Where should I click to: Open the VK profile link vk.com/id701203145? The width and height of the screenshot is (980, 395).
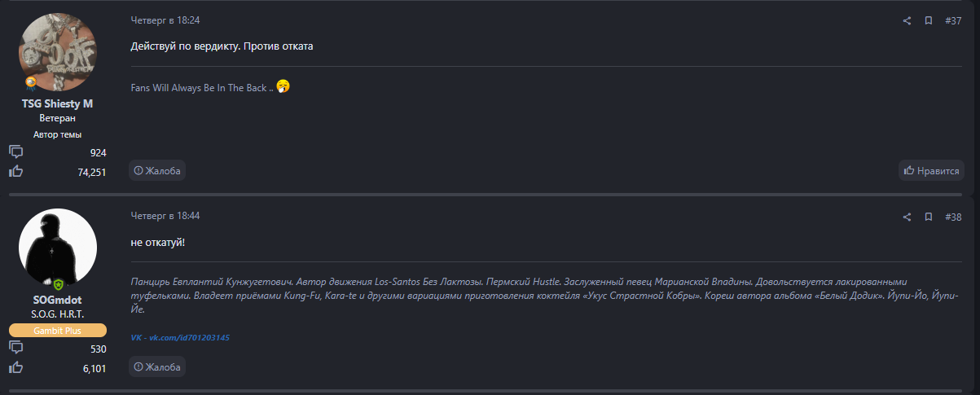pos(180,337)
